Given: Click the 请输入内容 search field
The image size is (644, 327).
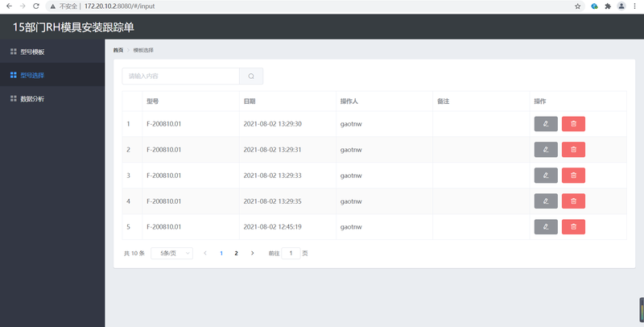Looking at the screenshot, I should (x=180, y=76).
